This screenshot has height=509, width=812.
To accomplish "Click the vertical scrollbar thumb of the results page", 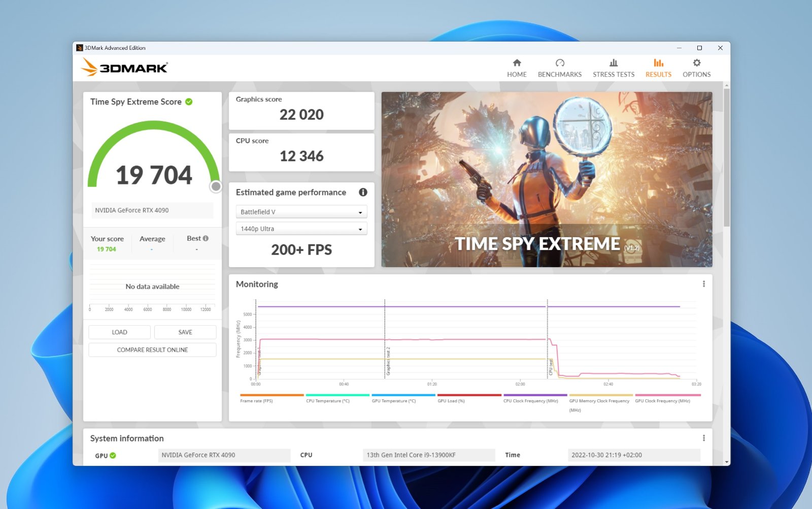I will (727, 157).
